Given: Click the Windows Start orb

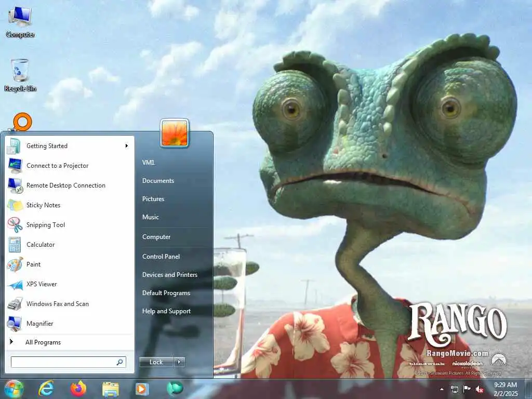Looking at the screenshot, I should (14, 389).
